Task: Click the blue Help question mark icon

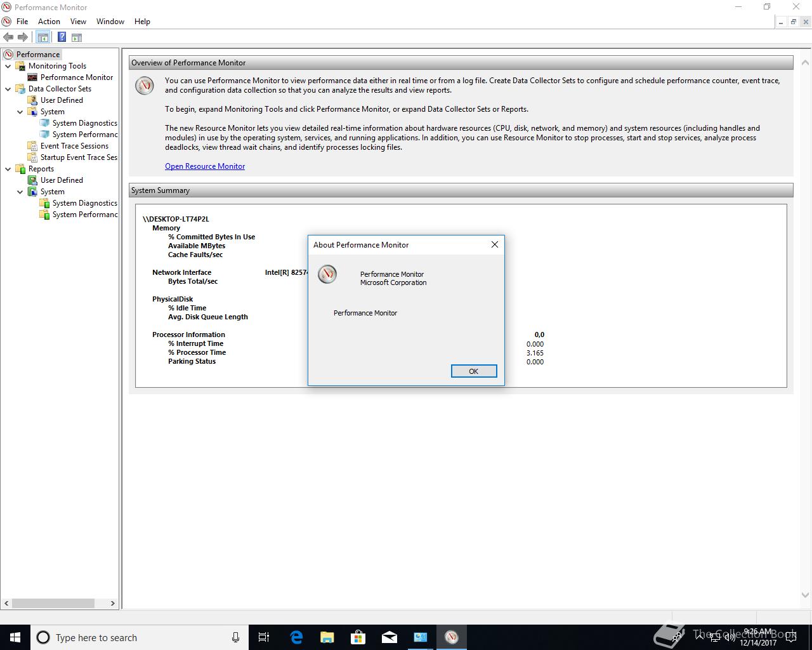Action: tap(62, 37)
